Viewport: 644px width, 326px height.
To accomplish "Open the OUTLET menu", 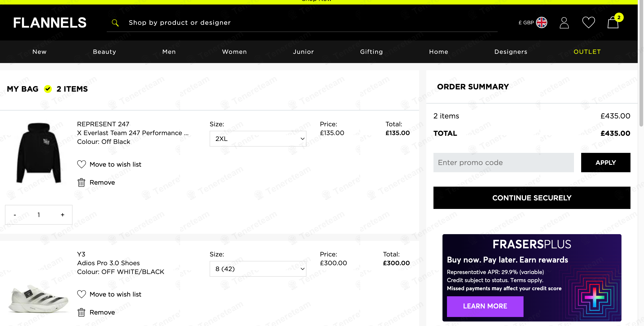I will [x=587, y=52].
